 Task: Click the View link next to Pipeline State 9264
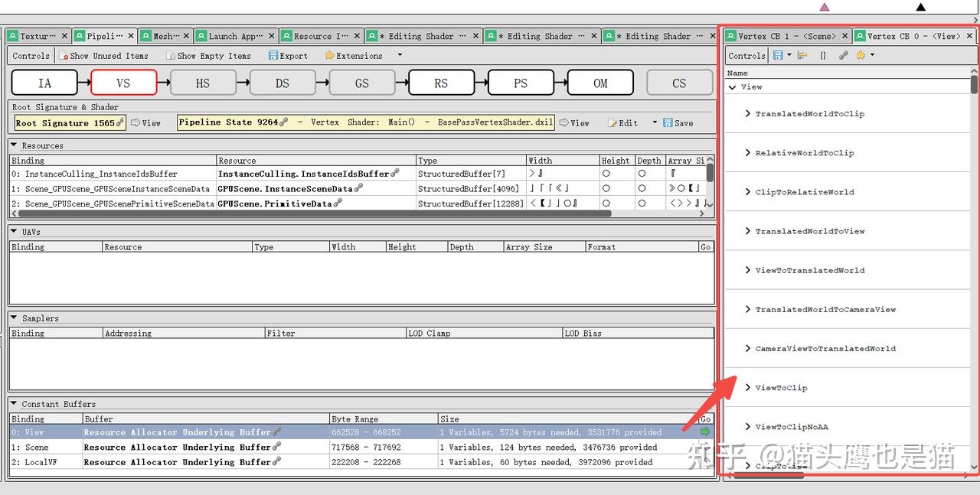[x=578, y=122]
